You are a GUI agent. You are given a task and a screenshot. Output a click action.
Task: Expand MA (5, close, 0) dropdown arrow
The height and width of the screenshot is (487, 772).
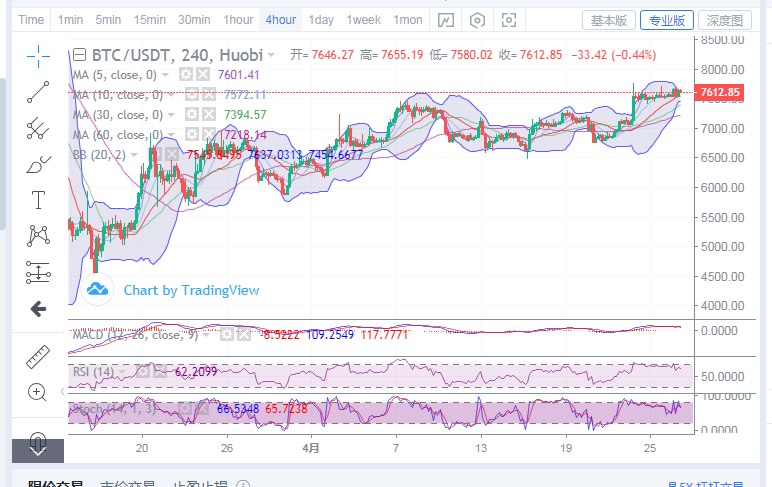tap(165, 75)
